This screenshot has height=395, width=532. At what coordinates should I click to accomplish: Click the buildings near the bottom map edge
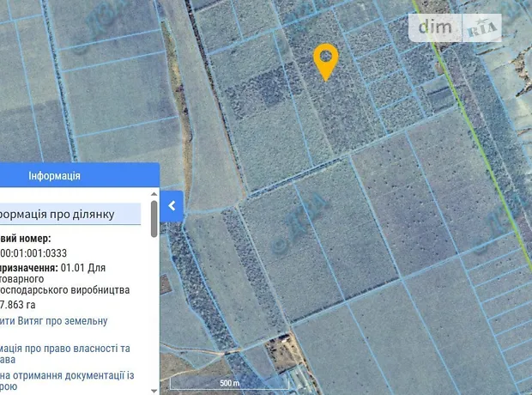(283, 361)
